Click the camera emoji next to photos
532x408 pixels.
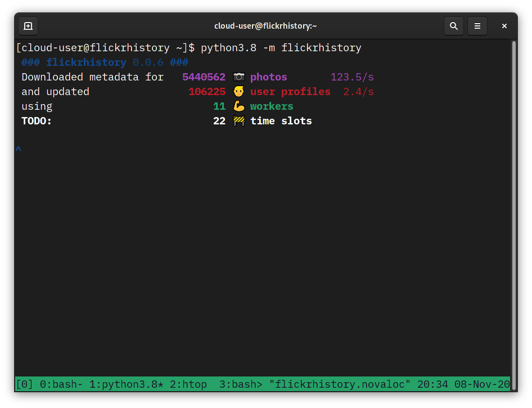239,77
